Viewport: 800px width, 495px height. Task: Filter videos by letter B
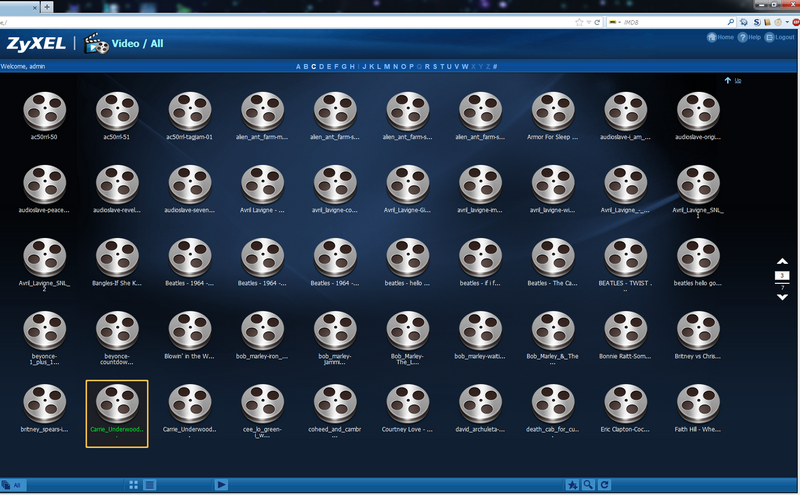[306, 67]
